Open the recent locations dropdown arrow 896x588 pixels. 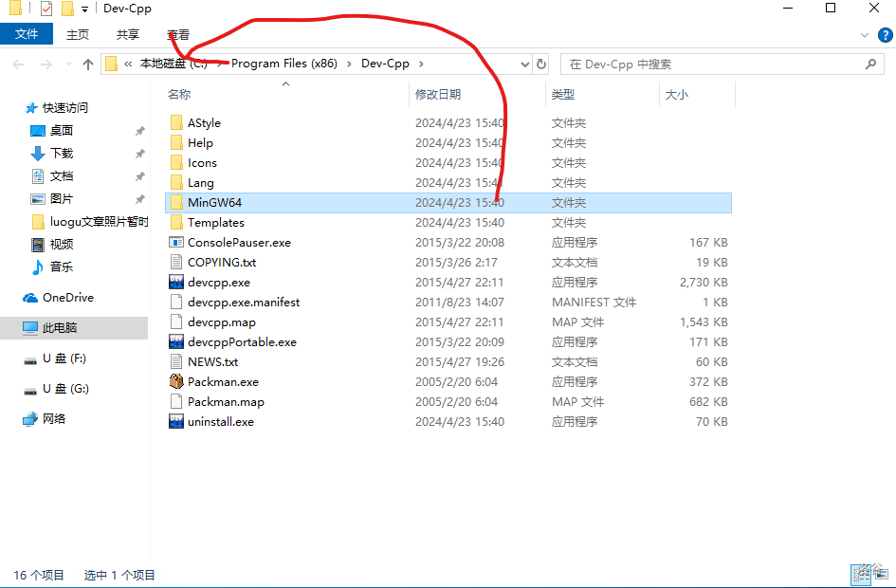68,64
